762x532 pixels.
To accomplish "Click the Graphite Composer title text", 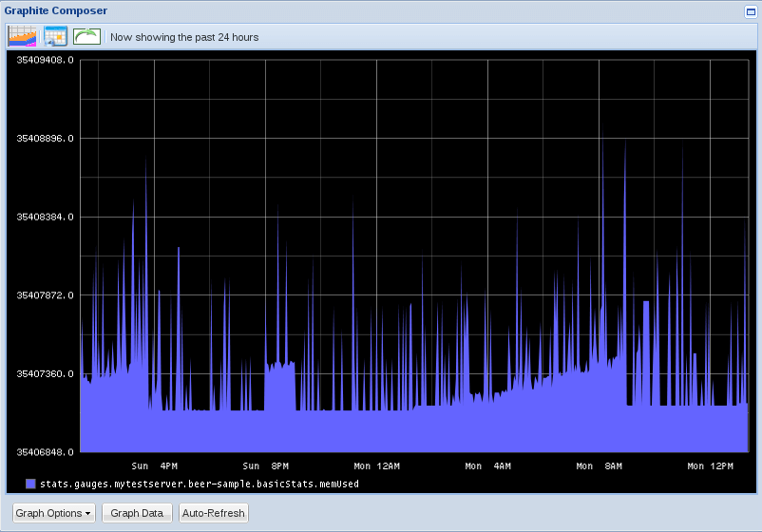I will (x=55, y=10).
